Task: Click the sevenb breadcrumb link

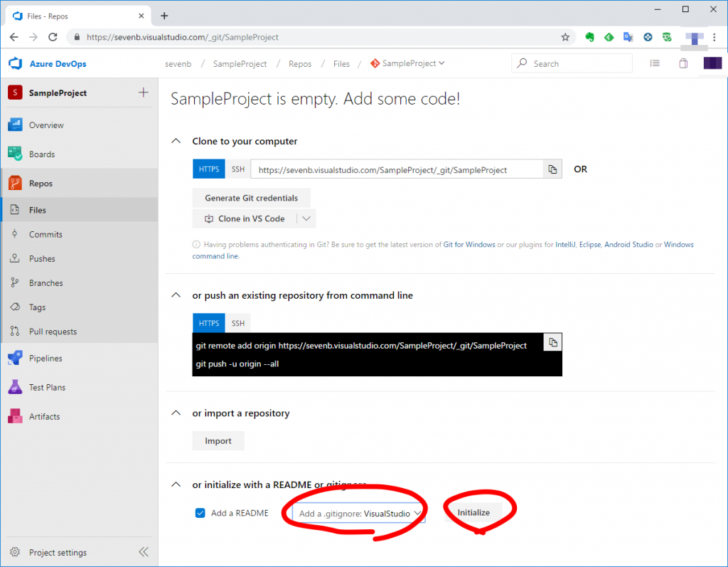Action: [178, 63]
